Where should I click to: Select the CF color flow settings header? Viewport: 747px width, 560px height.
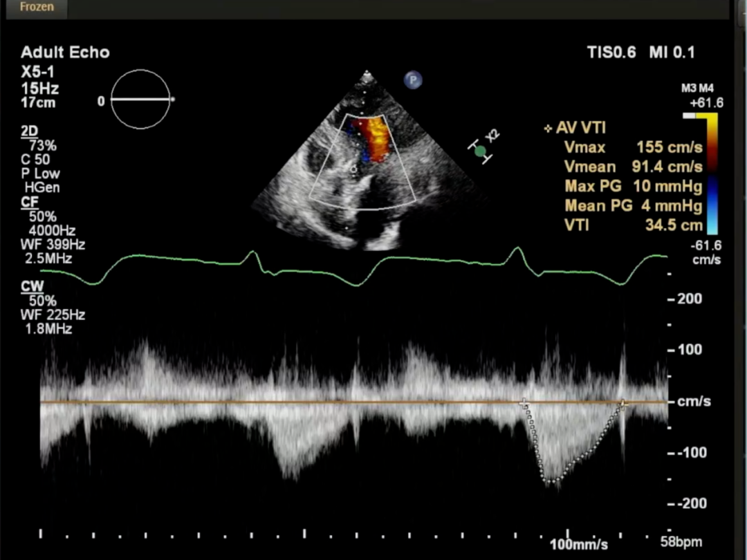click(x=28, y=203)
